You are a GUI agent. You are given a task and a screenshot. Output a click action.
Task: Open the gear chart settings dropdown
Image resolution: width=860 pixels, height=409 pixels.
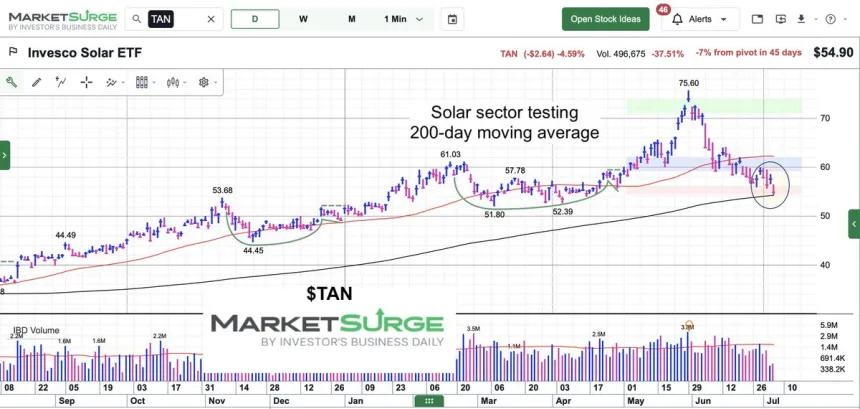coord(207,82)
